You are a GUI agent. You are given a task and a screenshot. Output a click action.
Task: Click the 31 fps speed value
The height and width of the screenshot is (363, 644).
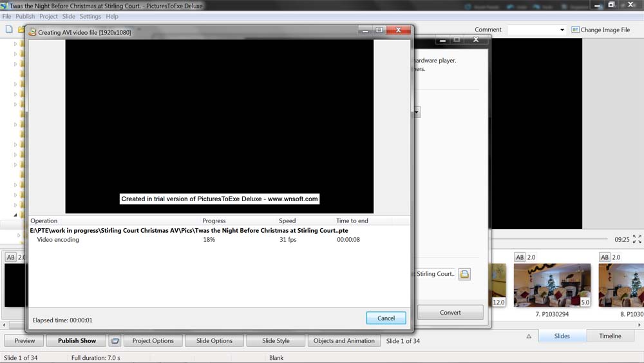(x=288, y=240)
